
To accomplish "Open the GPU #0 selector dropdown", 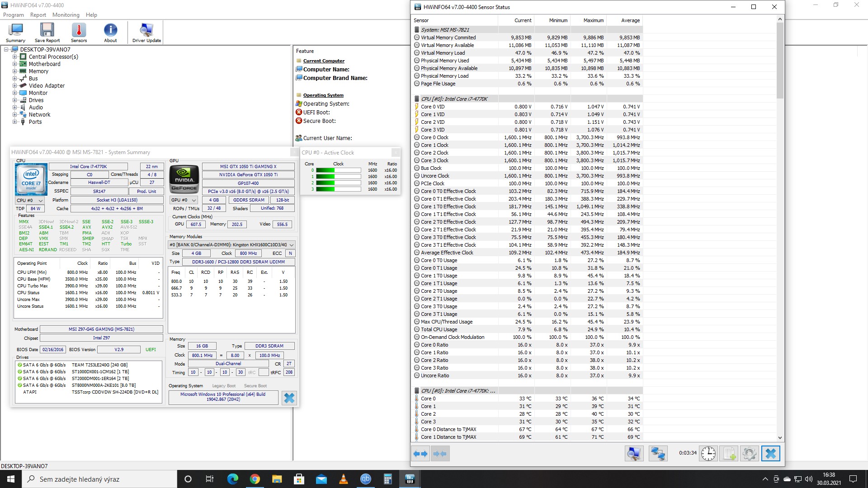I will (x=184, y=200).
